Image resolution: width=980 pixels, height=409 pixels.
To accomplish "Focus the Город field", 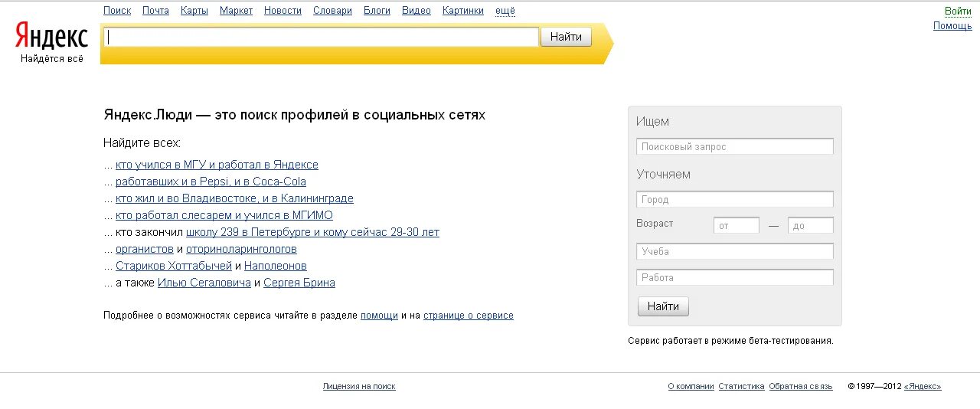I will (735, 199).
